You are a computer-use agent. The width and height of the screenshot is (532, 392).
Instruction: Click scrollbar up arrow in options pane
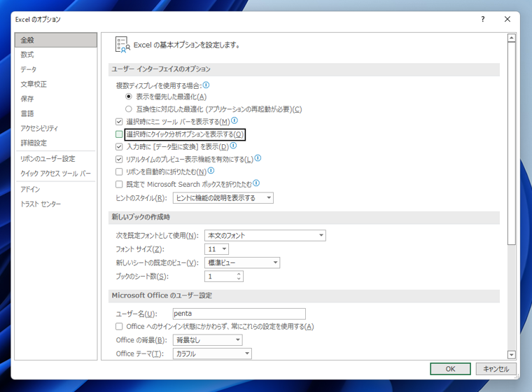tap(512, 38)
